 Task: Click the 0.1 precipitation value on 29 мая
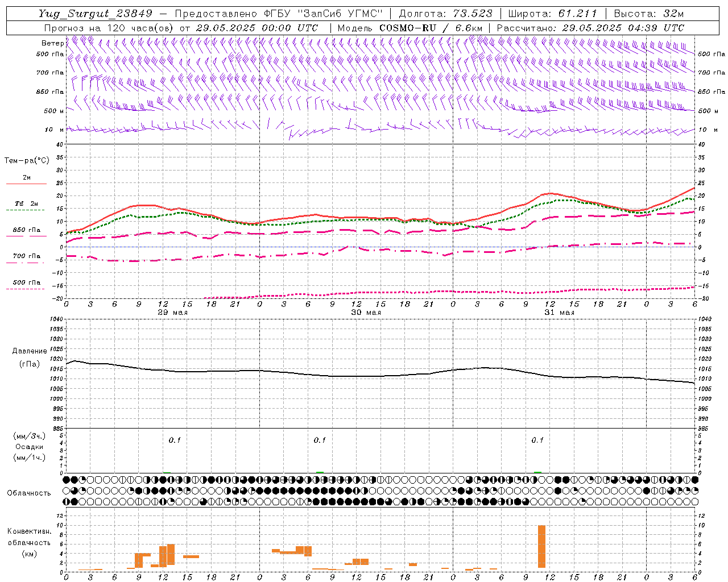(x=175, y=440)
